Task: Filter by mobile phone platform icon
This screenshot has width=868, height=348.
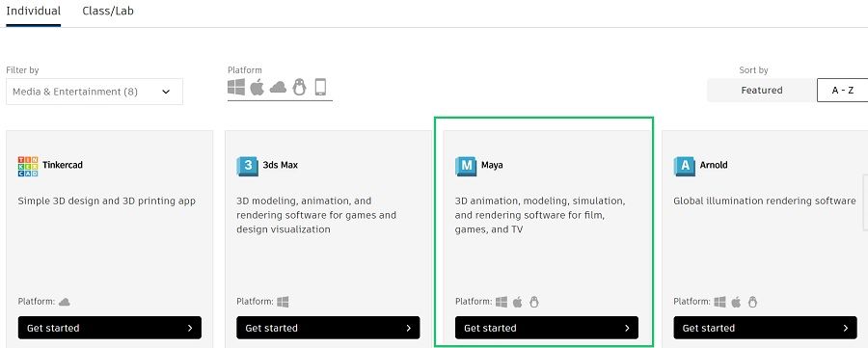Action: pyautogui.click(x=320, y=87)
